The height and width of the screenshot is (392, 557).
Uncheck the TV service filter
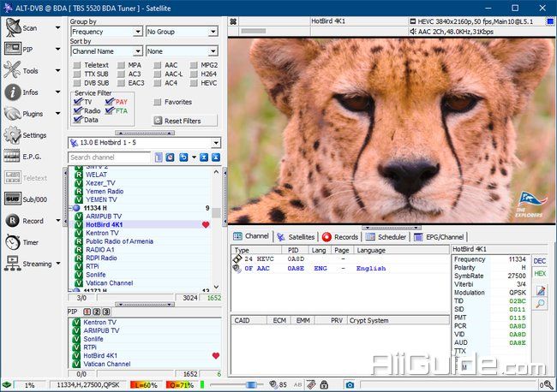78,102
